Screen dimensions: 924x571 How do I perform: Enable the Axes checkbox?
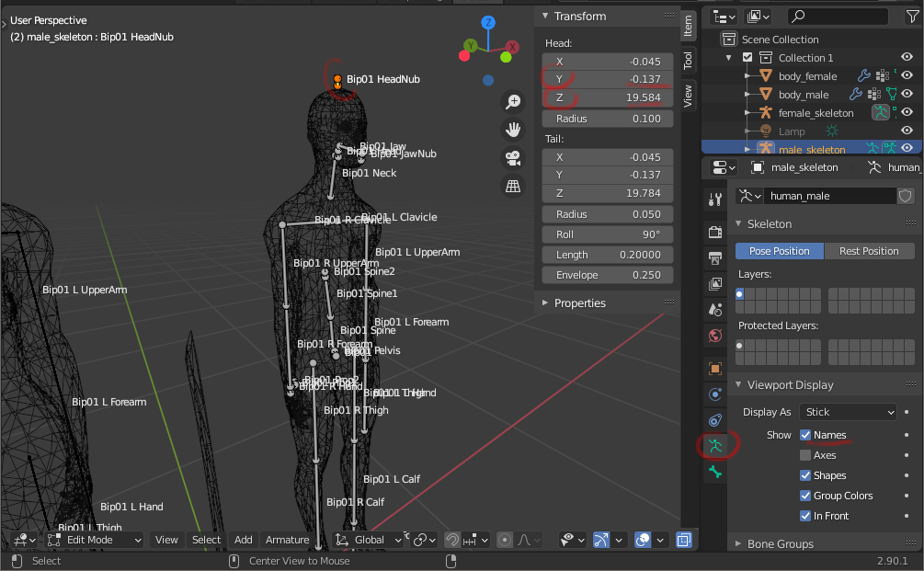805,455
